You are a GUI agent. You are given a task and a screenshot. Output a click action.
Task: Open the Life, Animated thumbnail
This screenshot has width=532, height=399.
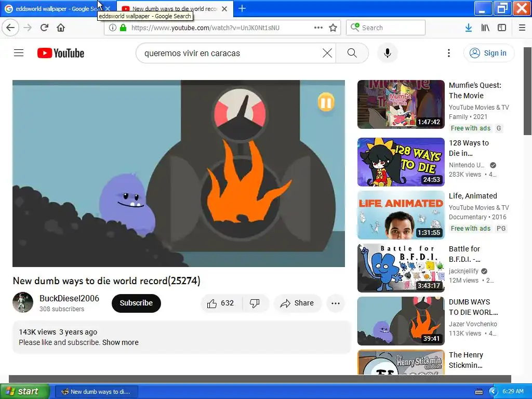pos(401,215)
